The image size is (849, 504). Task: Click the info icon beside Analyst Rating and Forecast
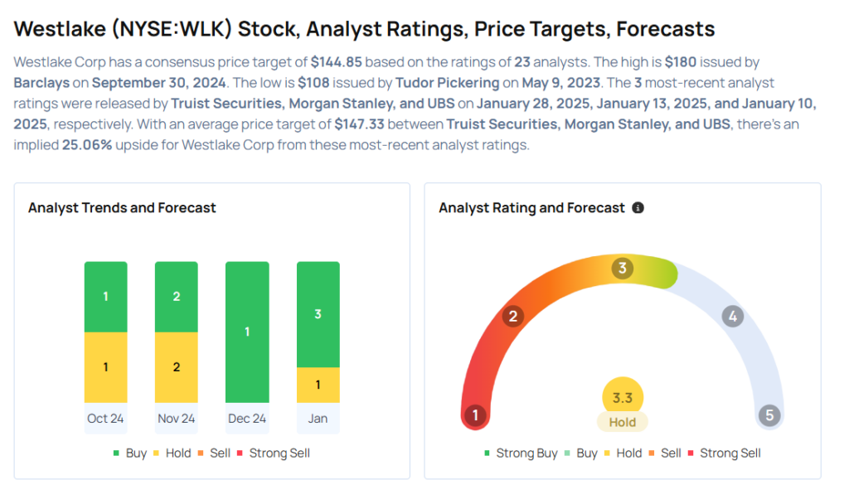coord(638,208)
